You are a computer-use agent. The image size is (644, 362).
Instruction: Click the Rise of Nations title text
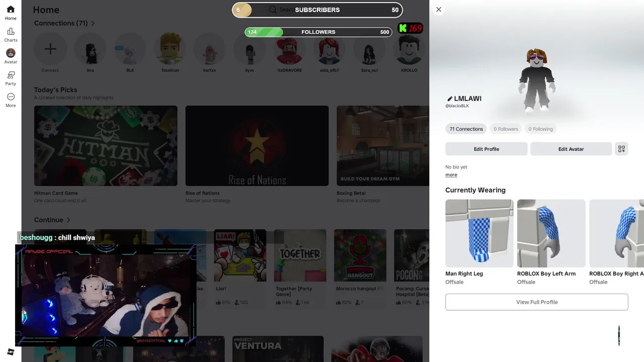coord(202,193)
